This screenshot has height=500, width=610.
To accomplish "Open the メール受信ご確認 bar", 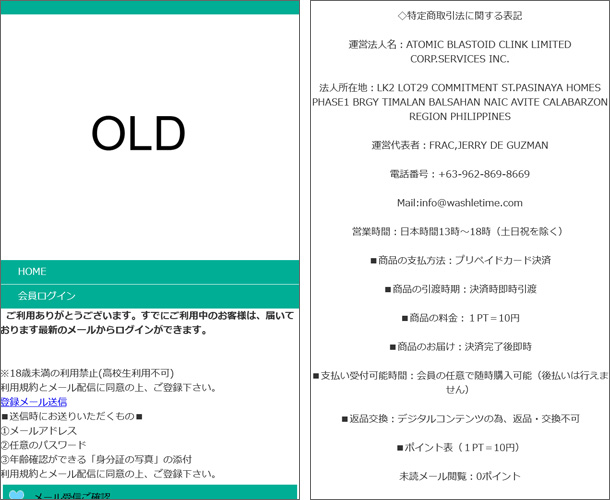I will point(150,492).
